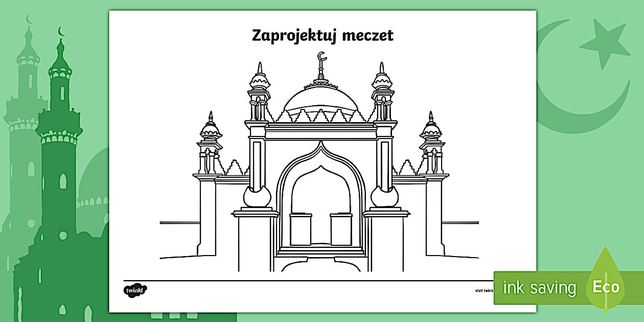Select the far right outer minaret top
This screenshot has height=322, width=644.
click(x=431, y=130)
